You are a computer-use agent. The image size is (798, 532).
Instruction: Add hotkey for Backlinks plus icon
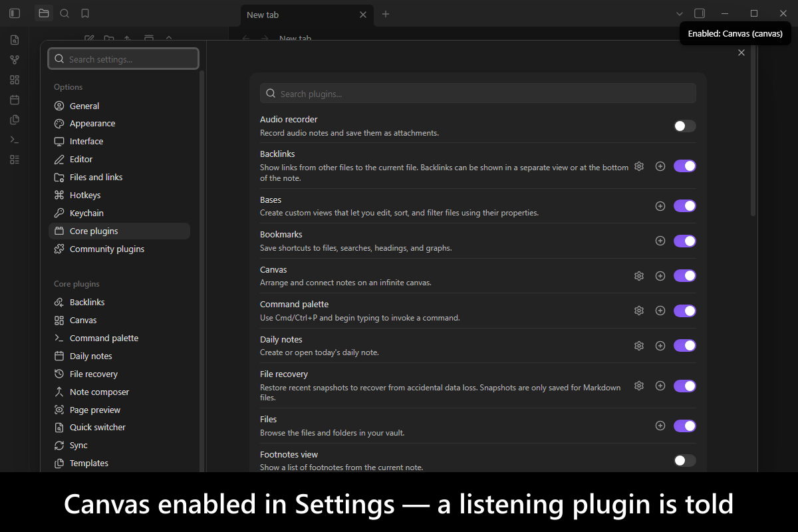click(x=660, y=166)
